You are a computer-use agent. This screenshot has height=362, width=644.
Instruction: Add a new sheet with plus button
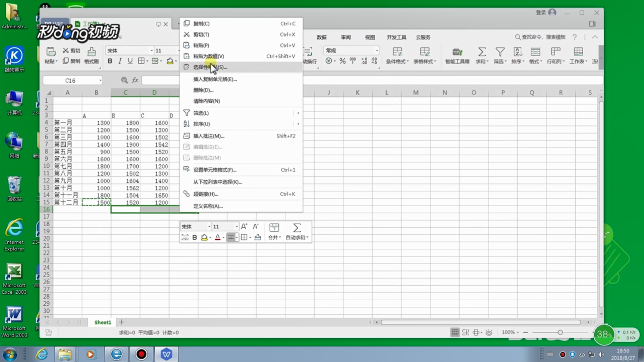point(121,322)
